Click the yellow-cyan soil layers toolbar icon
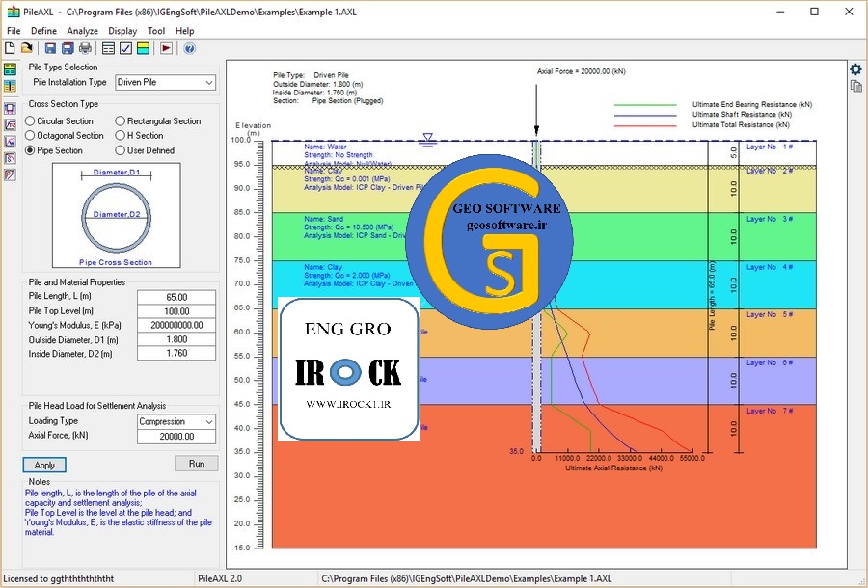 (x=143, y=48)
